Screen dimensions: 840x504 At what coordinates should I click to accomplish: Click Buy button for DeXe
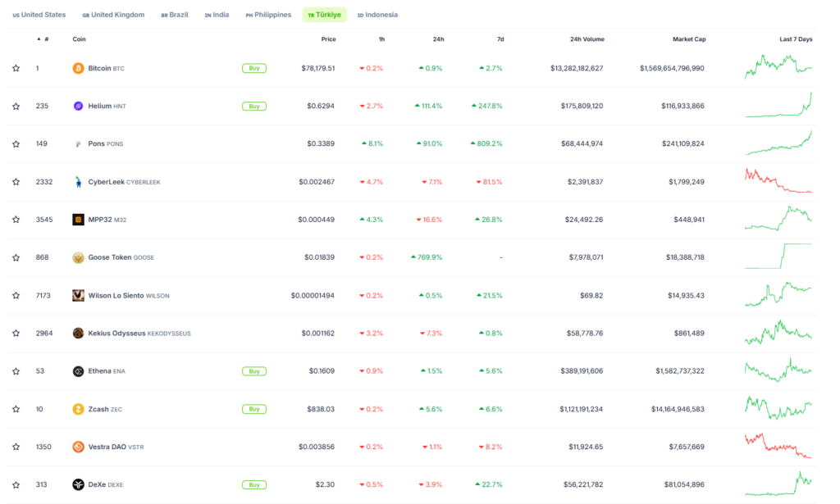coord(254,484)
